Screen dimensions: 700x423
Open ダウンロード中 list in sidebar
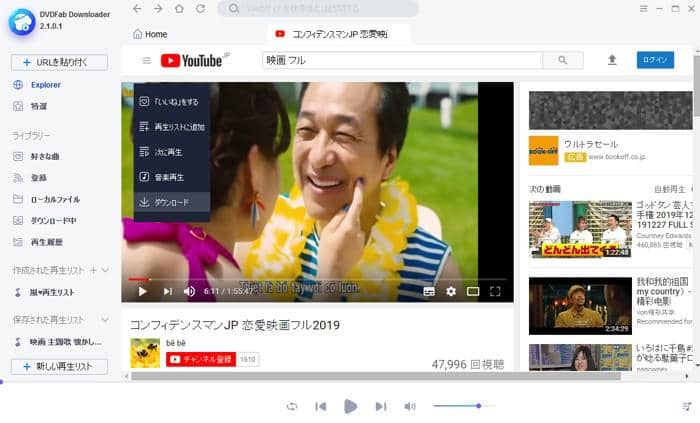point(45,220)
